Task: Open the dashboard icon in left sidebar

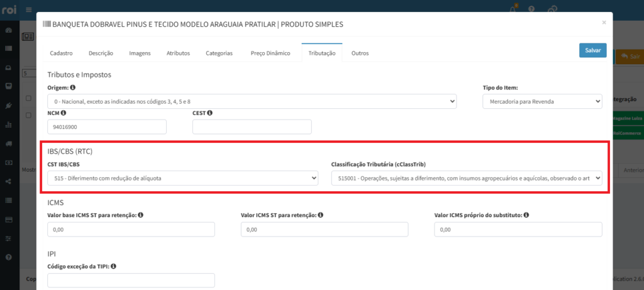Action: tap(8, 30)
